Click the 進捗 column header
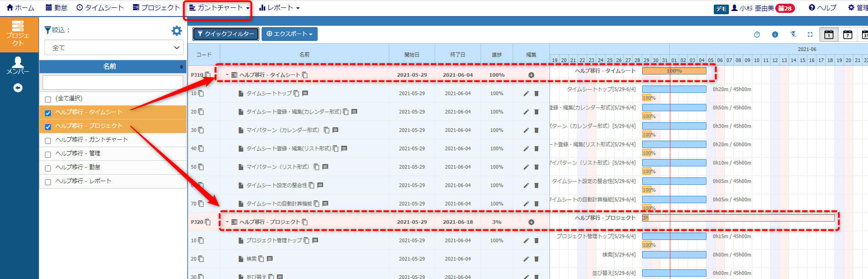This screenshot has width=868, height=279. 497,55
